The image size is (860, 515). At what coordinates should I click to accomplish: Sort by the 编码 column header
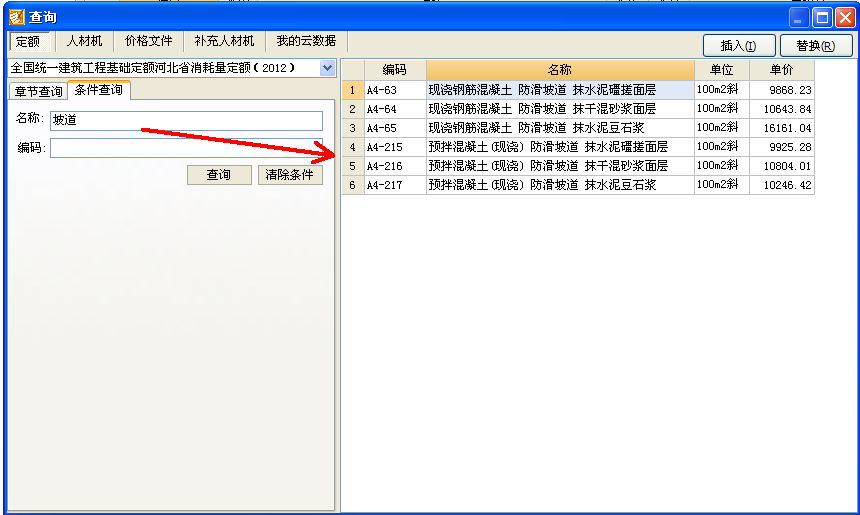point(395,70)
